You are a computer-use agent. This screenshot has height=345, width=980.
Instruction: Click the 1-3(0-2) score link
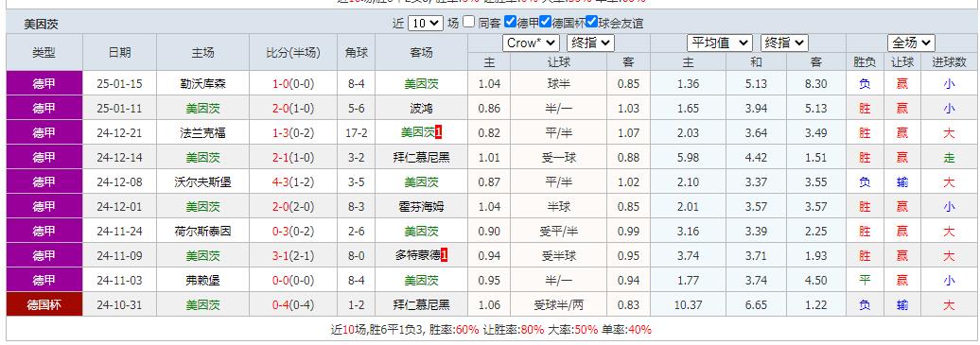(293, 132)
